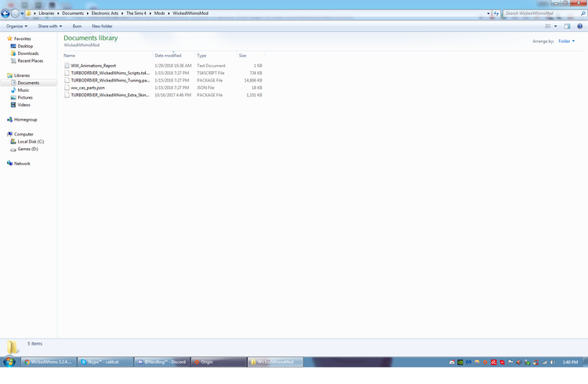Open the Avira tray icon
This screenshot has width=588, height=384.
494,362
